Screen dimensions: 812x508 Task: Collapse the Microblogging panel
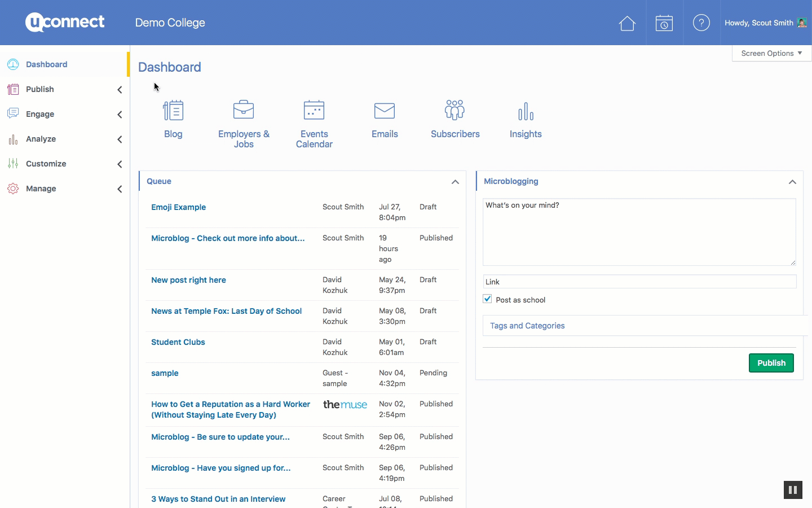coord(792,182)
